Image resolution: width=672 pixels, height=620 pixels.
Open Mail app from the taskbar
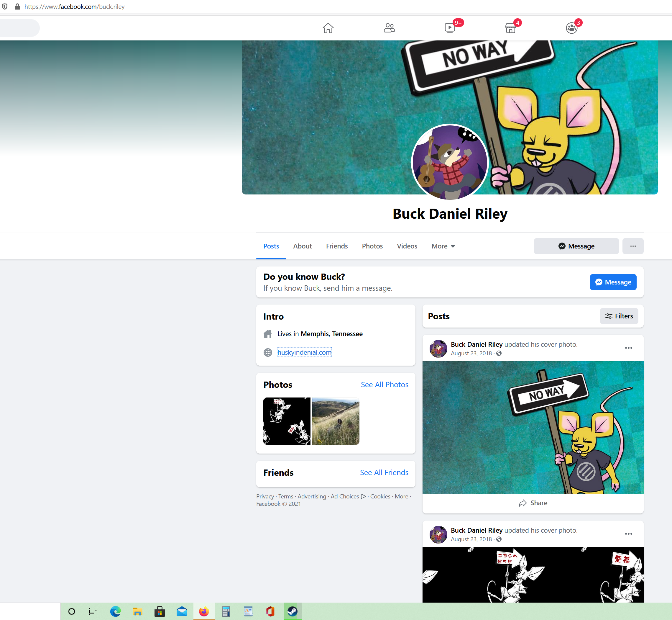(182, 611)
